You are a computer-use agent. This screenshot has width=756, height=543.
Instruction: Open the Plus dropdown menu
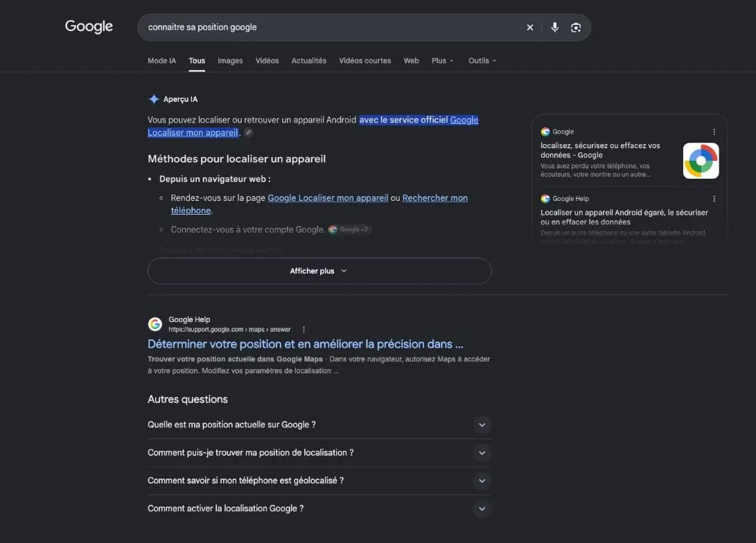click(x=442, y=61)
